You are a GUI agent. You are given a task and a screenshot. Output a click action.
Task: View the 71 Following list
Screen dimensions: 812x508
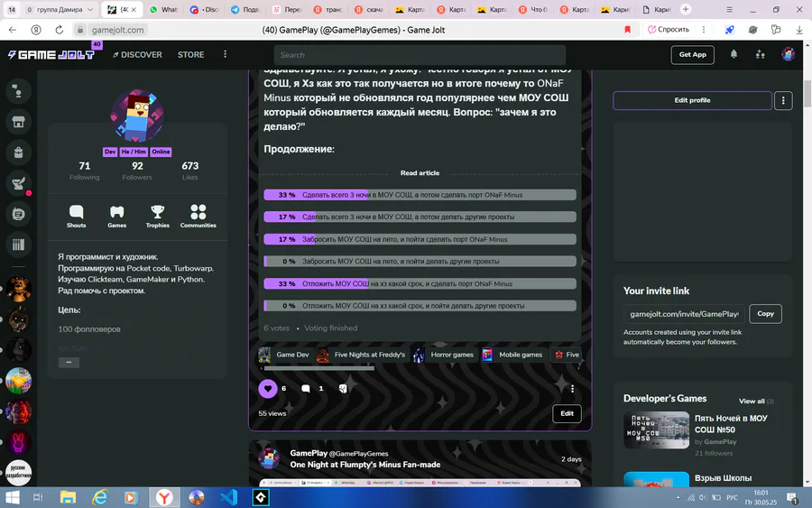coord(85,171)
